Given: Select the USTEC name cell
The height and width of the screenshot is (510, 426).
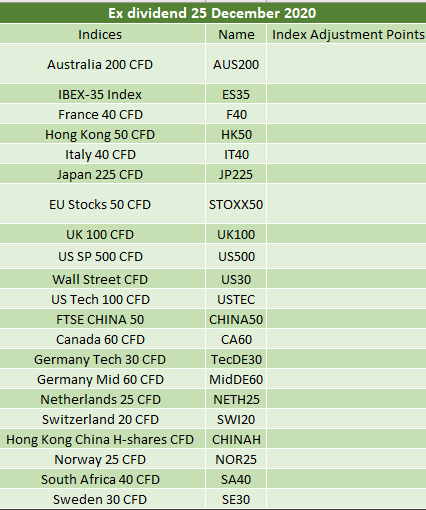Looking at the screenshot, I should click(x=236, y=299).
